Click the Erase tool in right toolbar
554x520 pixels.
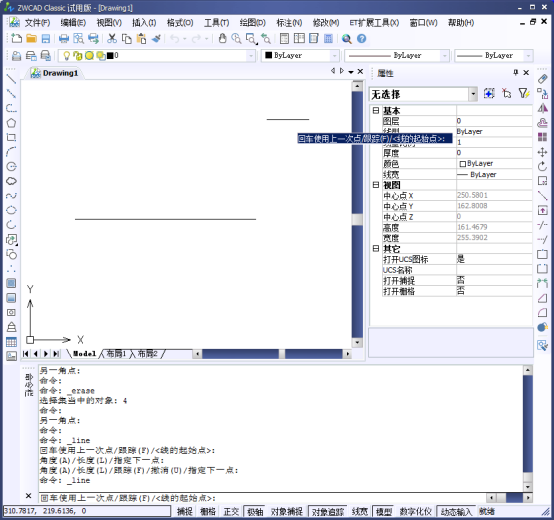point(542,79)
